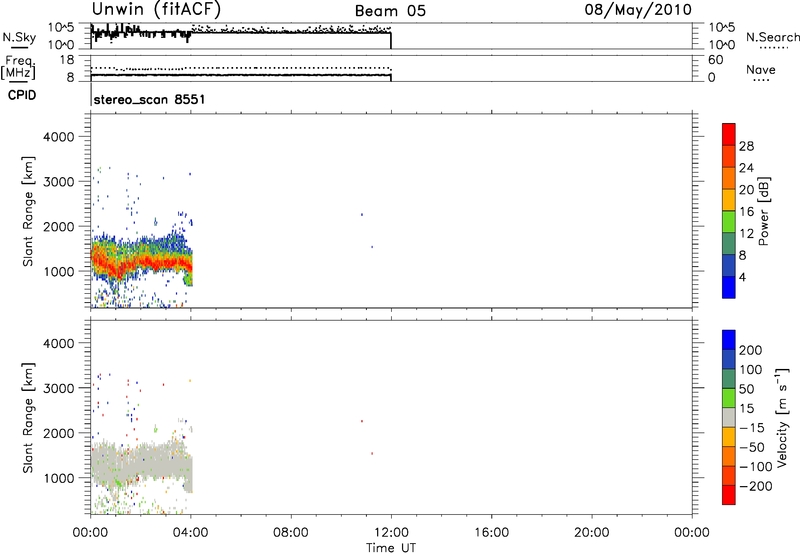Click the 'Nave' legend label
Screen dimensions: 800x554
761,69
